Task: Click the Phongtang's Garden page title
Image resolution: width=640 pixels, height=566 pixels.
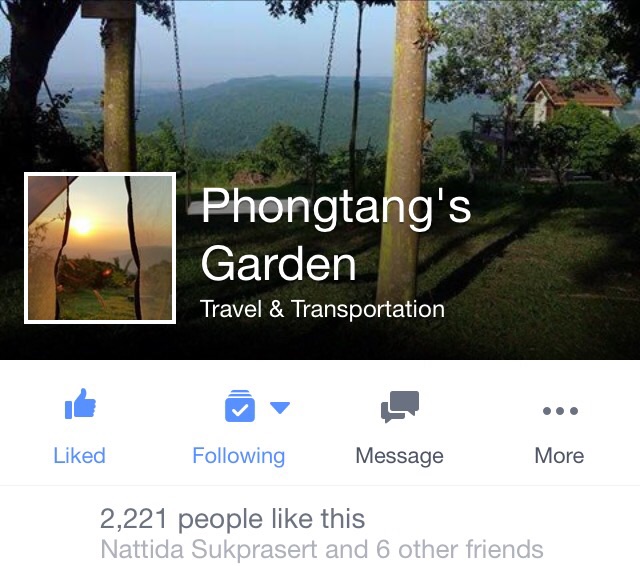Action: tap(336, 234)
